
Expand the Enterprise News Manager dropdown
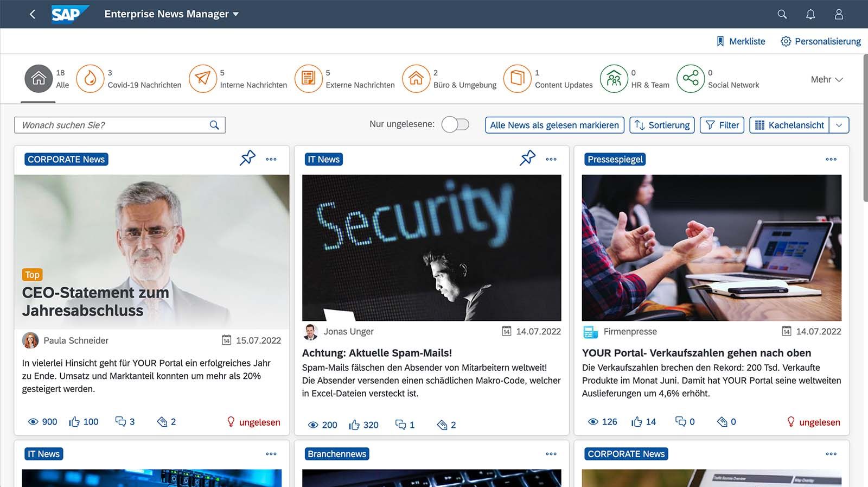pyautogui.click(x=235, y=14)
